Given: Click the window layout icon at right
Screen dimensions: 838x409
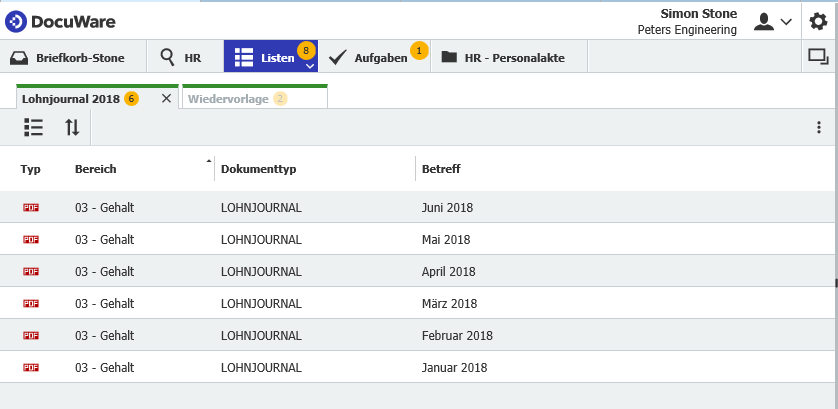Looking at the screenshot, I should coord(818,57).
